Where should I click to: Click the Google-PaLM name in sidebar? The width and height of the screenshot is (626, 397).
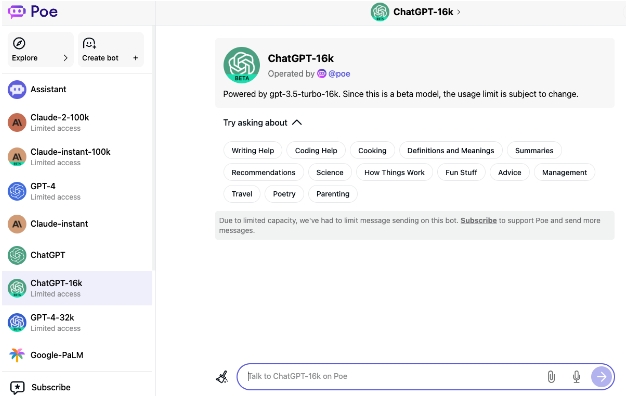pyautogui.click(x=57, y=355)
